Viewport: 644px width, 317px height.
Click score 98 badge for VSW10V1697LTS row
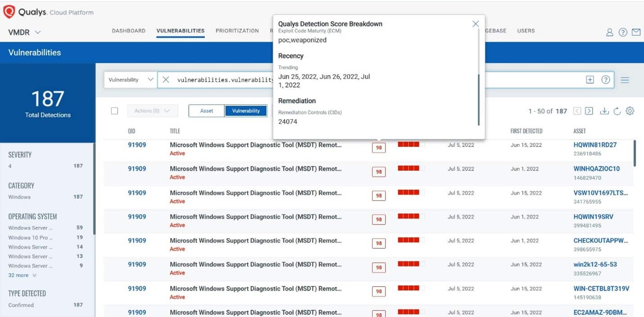379,196
